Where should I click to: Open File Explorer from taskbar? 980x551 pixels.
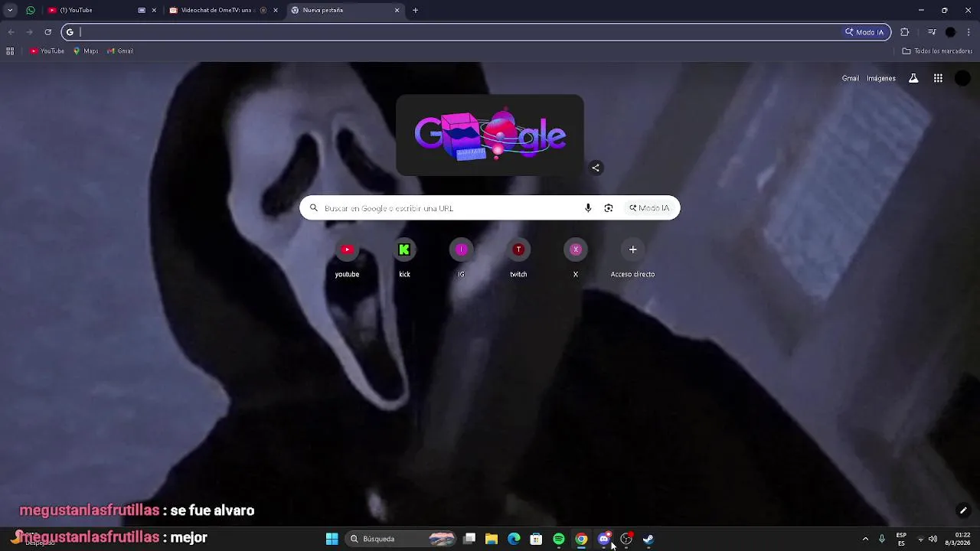492,539
